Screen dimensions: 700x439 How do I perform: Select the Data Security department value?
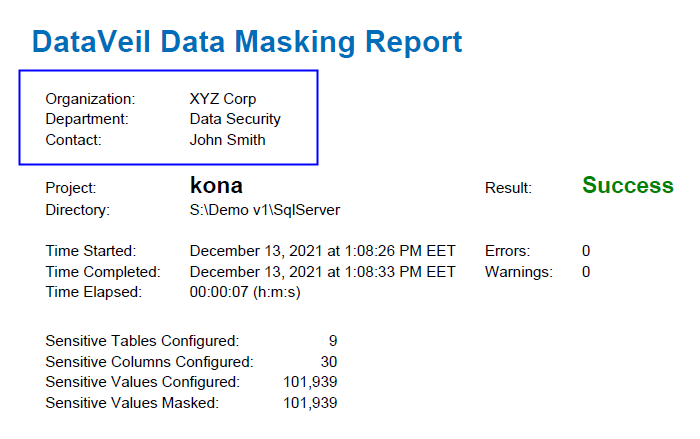point(235,119)
